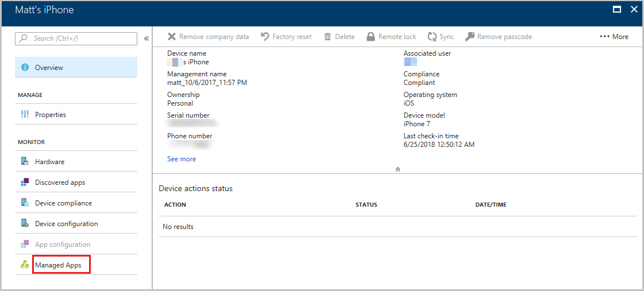Click the Remove passcode key icon
This screenshot has width=644, height=291.
point(470,37)
